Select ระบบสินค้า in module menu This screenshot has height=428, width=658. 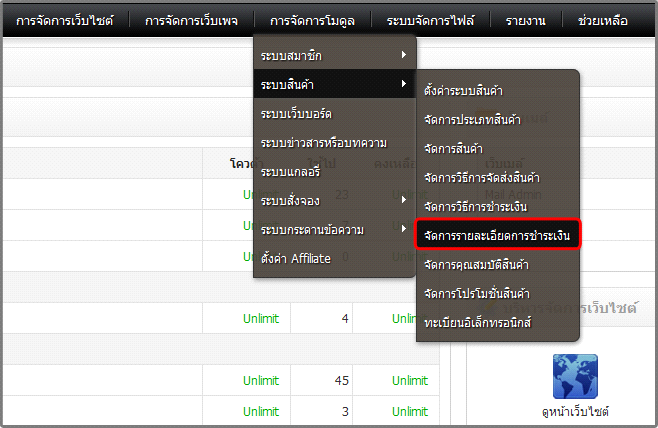(334, 84)
